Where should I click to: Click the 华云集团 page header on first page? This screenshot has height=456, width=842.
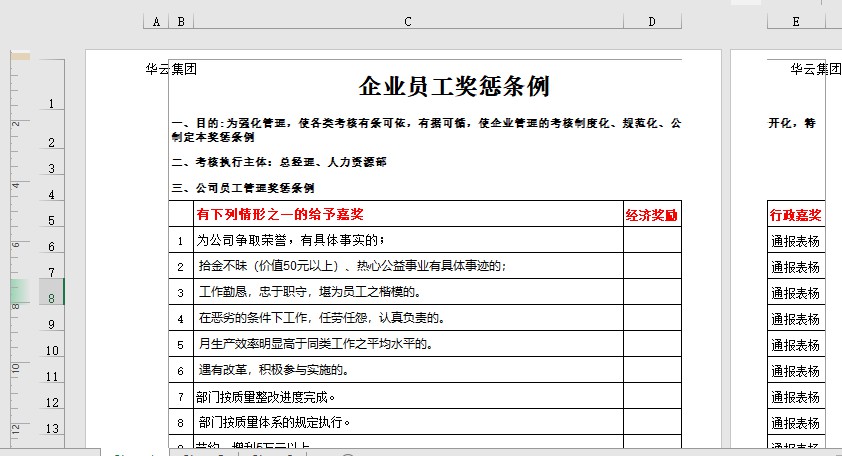tap(171, 70)
